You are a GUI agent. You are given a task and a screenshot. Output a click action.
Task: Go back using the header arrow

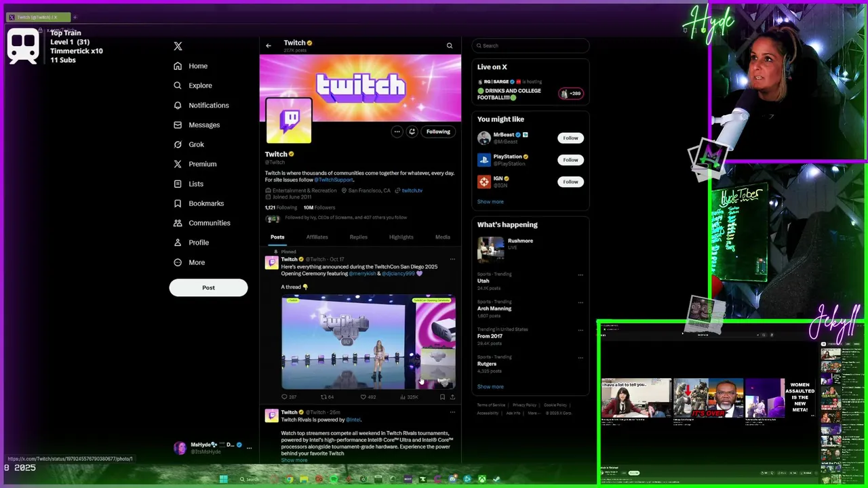269,45
